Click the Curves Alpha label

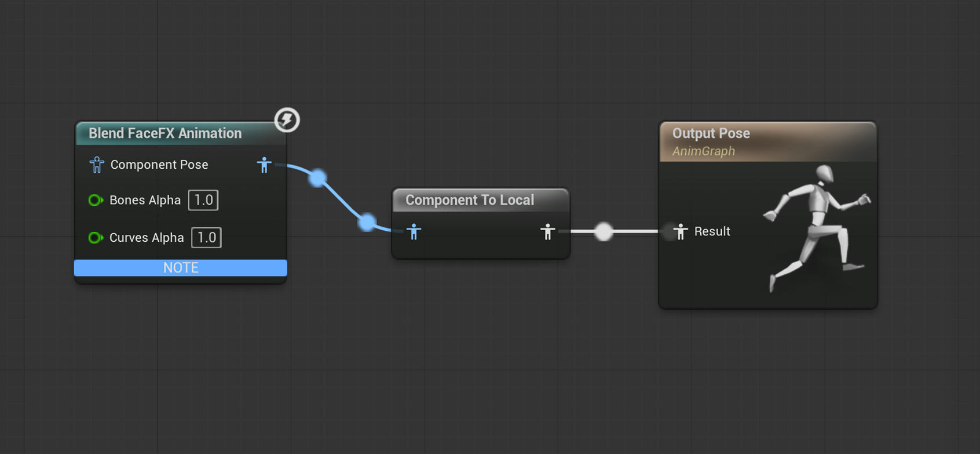pyautogui.click(x=147, y=238)
